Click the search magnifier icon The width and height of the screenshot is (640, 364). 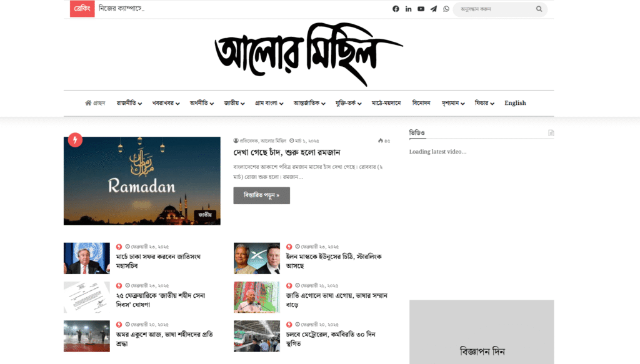(x=539, y=9)
